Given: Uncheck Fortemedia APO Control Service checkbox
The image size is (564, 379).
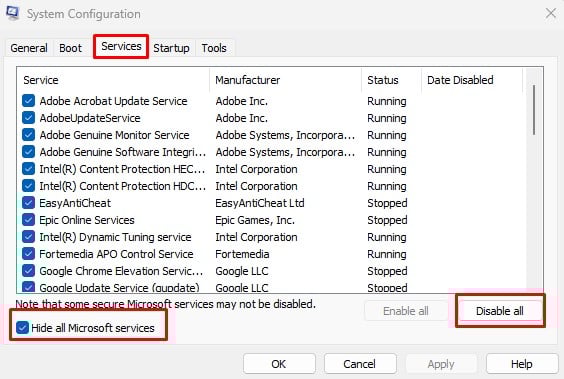Looking at the screenshot, I should (28, 254).
